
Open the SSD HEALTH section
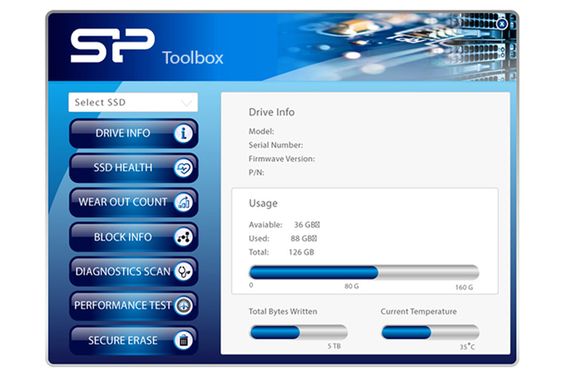[133, 168]
